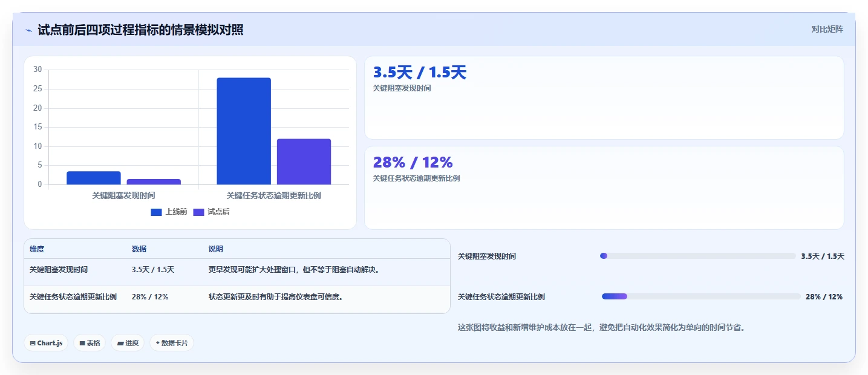
Task: Click progress row label 关键任务状态逾期更新比例
Action: (501, 297)
